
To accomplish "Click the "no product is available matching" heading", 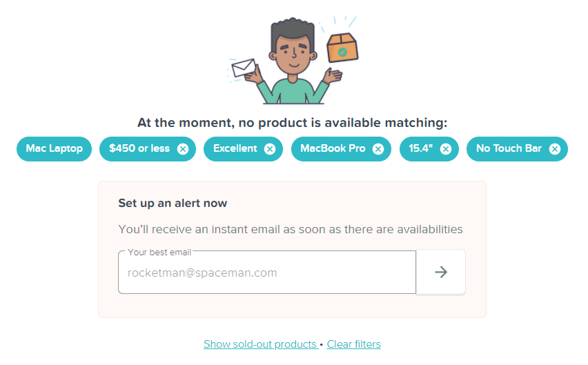I will 292,124.
